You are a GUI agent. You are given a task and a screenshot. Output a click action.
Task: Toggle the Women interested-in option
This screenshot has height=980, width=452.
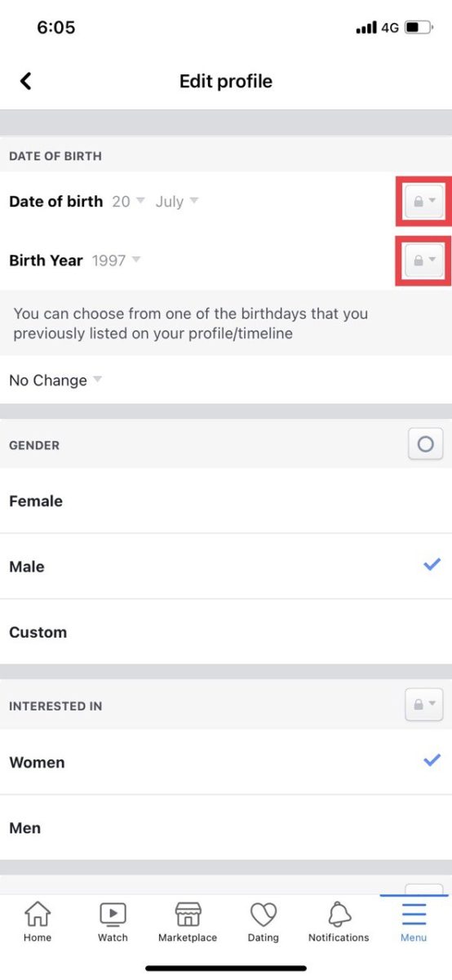226,762
